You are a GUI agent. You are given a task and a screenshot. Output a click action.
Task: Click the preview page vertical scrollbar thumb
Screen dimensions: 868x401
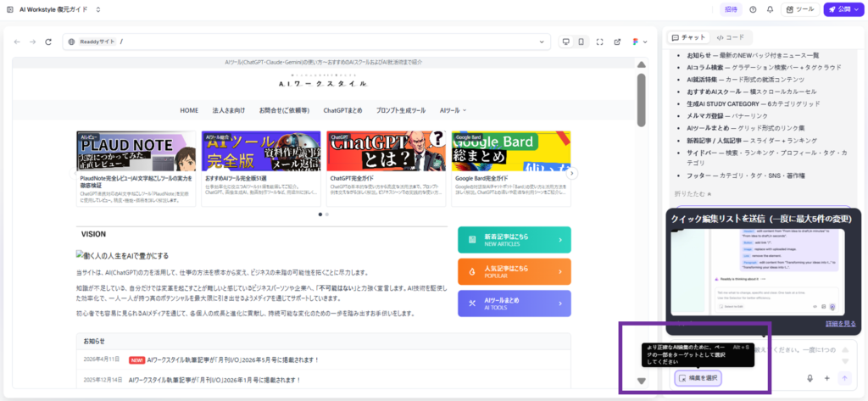point(641,100)
